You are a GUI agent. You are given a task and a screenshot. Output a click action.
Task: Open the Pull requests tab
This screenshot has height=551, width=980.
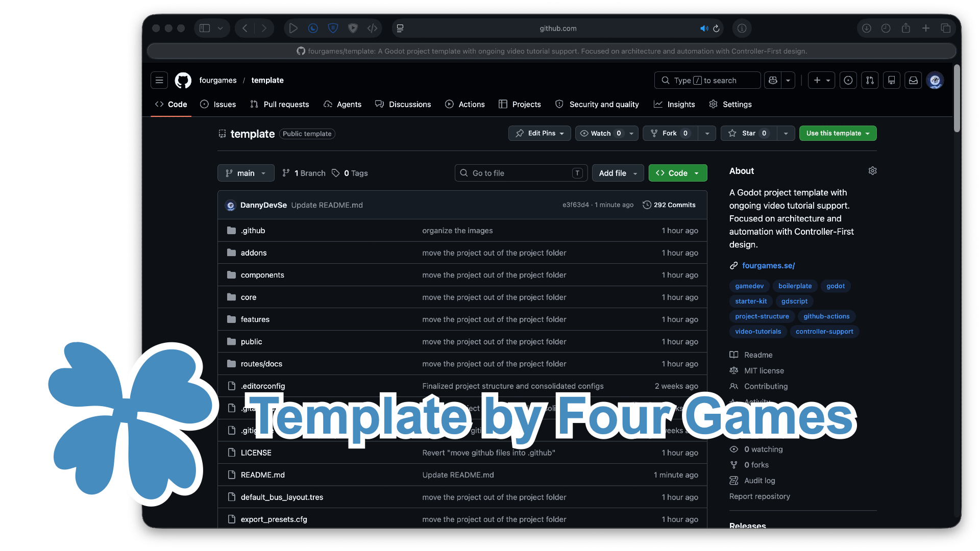279,105
